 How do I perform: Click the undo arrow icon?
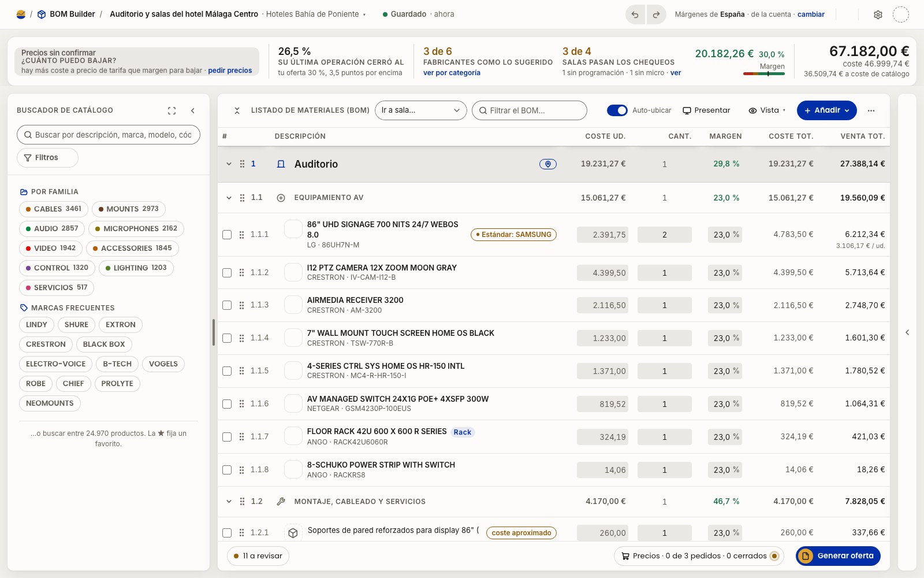[x=635, y=14]
